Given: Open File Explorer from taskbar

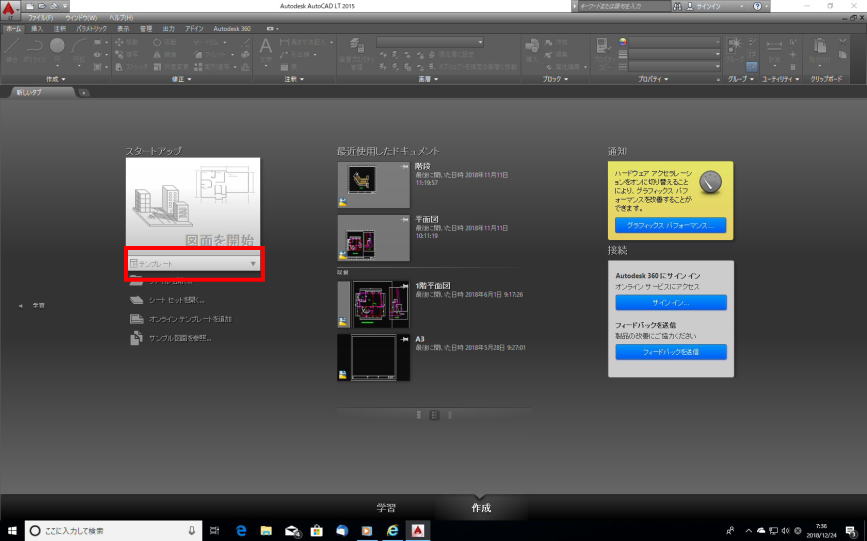Looking at the screenshot, I should tap(266, 530).
